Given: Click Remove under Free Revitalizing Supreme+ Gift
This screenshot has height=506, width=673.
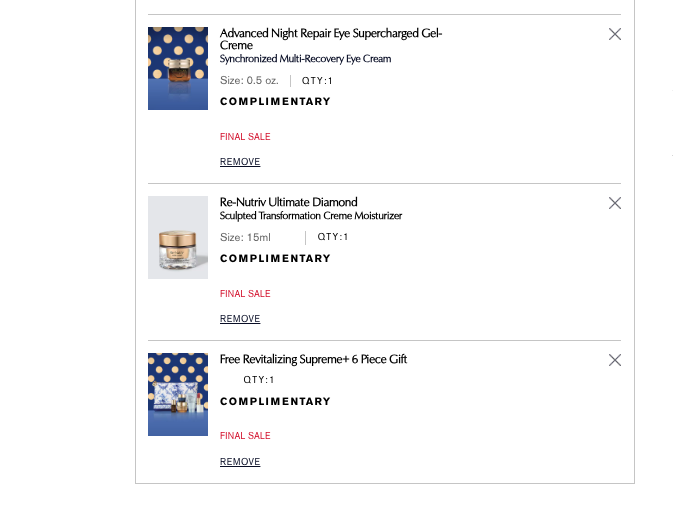Looking at the screenshot, I should click(x=240, y=462).
